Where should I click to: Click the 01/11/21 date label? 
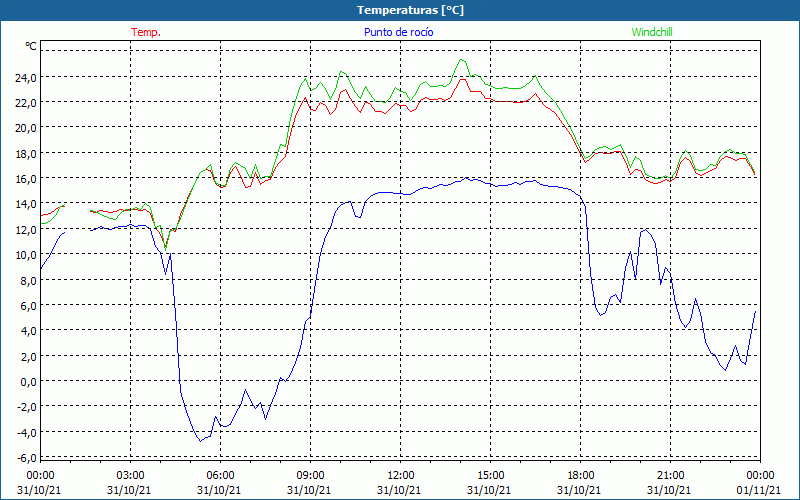[759, 490]
